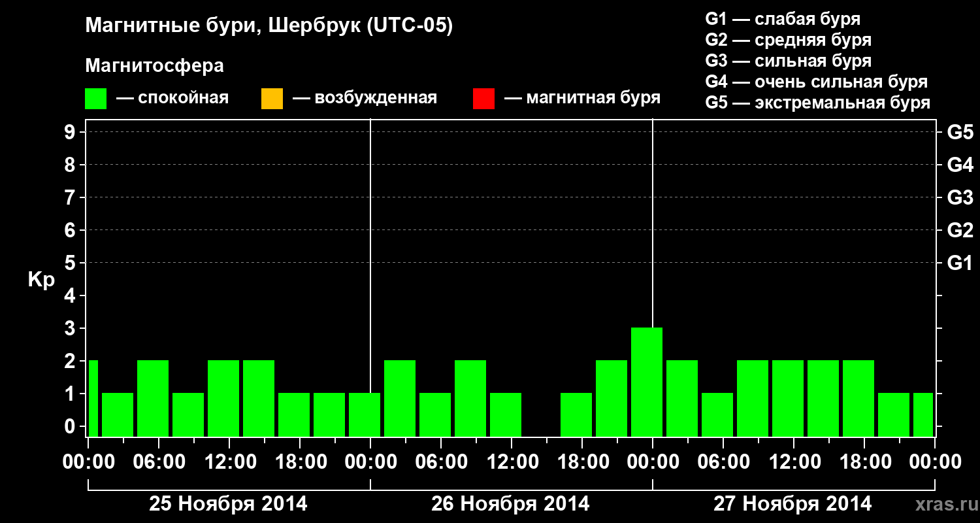The image size is (980, 523).
Task: Click the right-axis label G3
Action: [960, 197]
